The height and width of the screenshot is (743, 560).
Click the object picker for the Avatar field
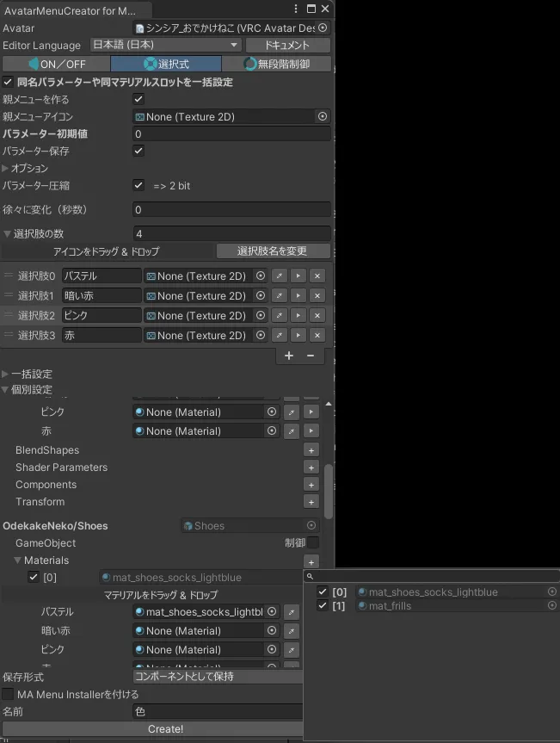(323, 28)
